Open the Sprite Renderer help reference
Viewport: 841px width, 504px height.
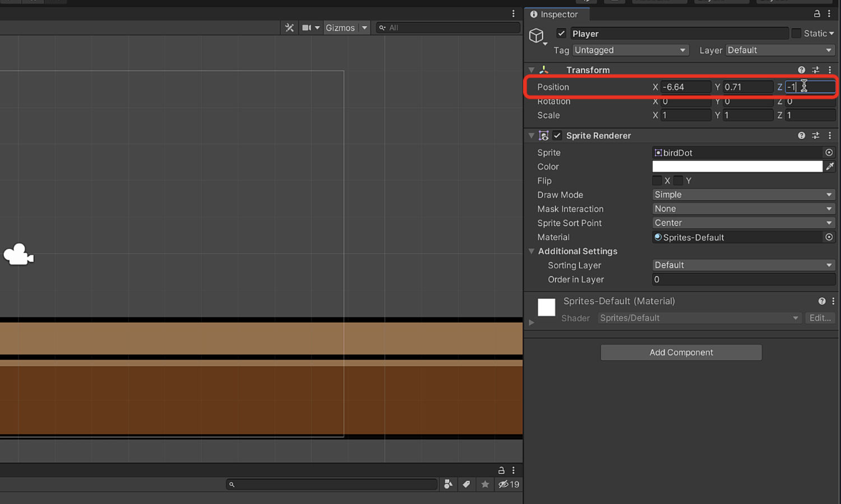[x=801, y=136]
